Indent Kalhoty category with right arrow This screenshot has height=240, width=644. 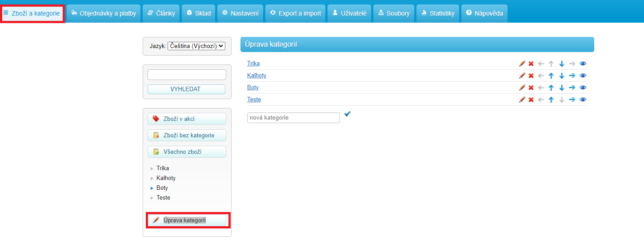pos(572,76)
